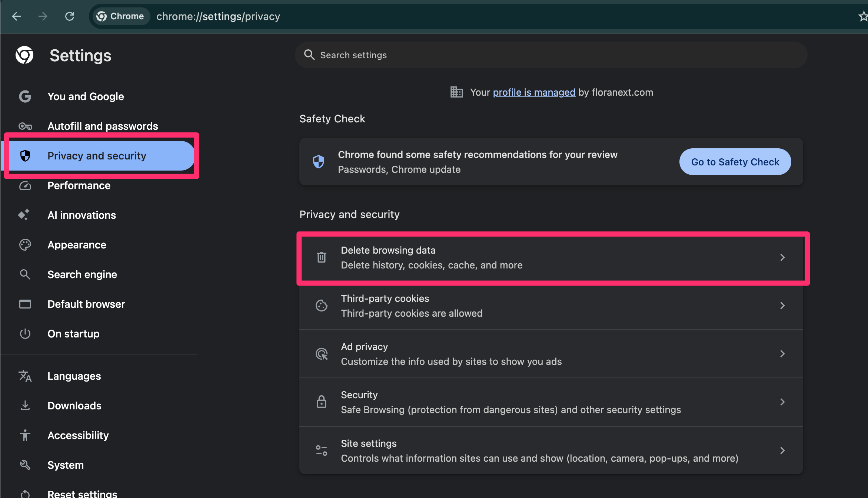Reload the page with refresh icon

pos(70,16)
